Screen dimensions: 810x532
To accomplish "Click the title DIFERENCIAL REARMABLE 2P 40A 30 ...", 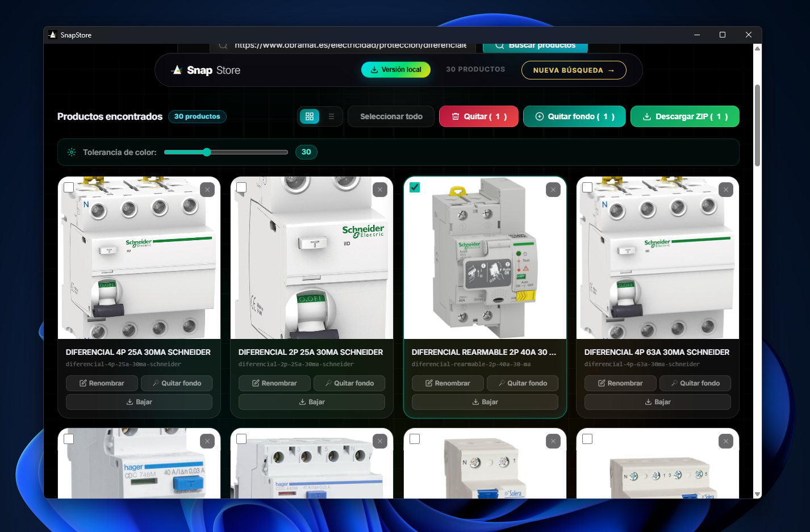I will [484, 352].
